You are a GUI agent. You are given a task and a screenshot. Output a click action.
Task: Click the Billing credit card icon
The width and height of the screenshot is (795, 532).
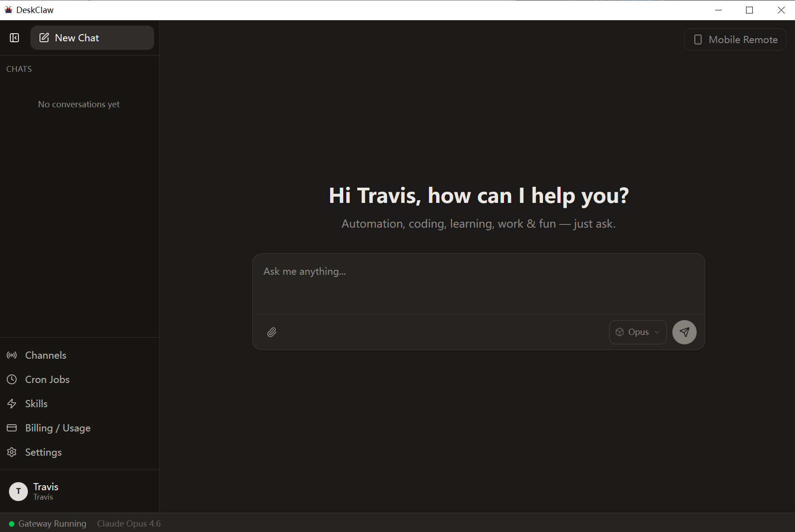click(x=12, y=428)
